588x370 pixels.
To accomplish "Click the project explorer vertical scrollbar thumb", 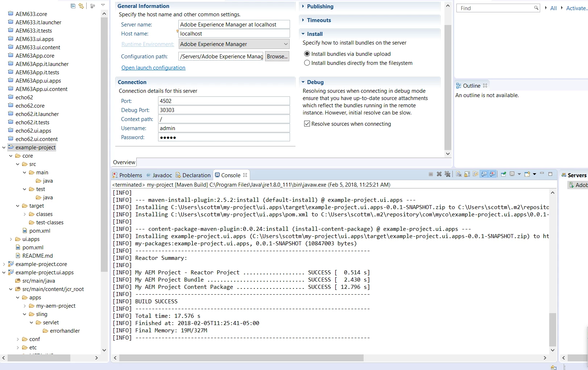I will tap(104, 144).
